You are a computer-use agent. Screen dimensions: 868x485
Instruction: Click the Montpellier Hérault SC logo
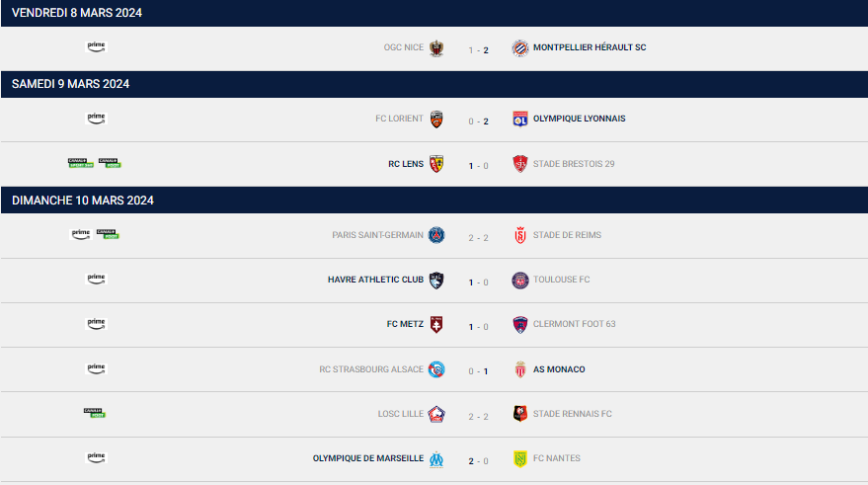tap(519, 48)
